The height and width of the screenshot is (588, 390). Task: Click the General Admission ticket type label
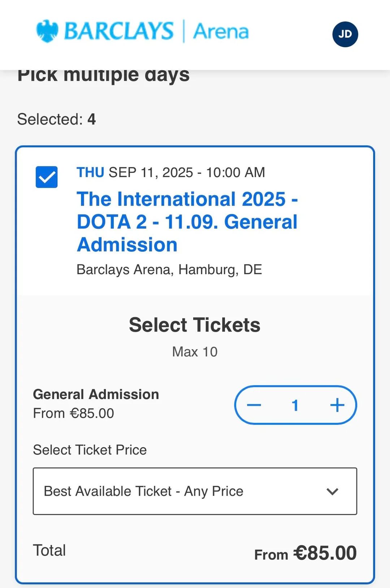pos(96,394)
